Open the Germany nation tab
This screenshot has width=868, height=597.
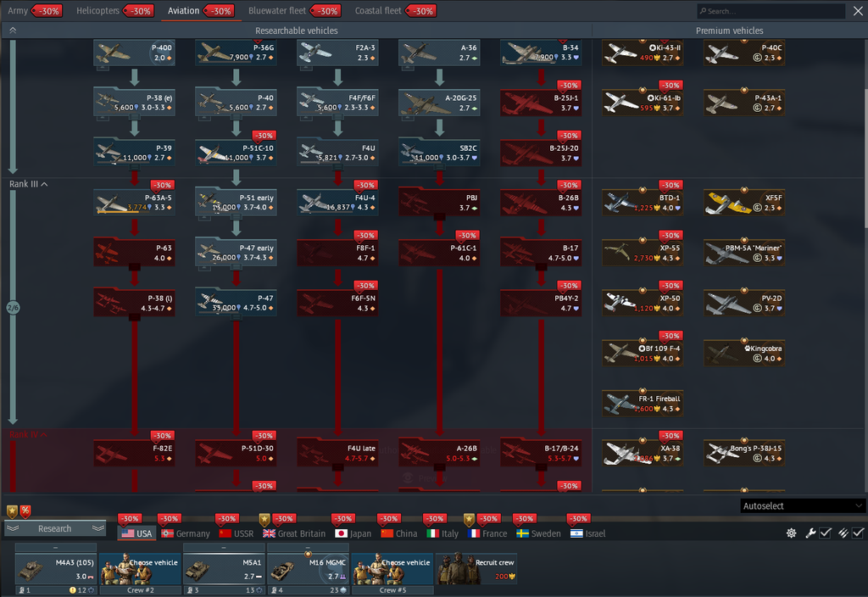[186, 533]
